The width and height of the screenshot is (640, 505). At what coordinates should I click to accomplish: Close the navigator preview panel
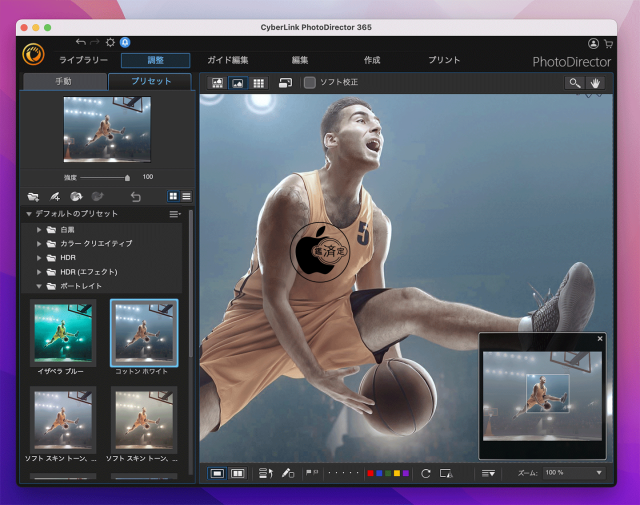coord(600,338)
